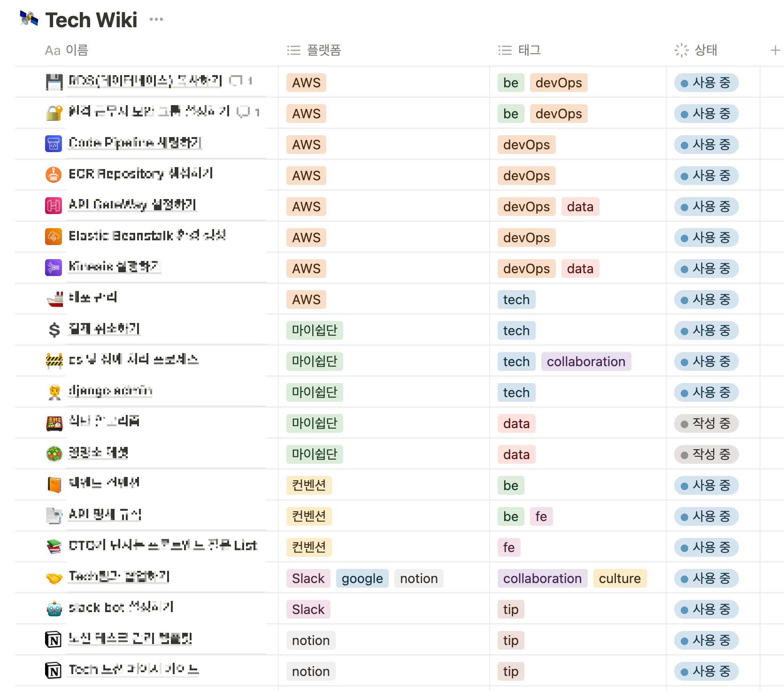The height and width of the screenshot is (691, 784).
Task: Open the Kinesis page
Action: click(115, 266)
